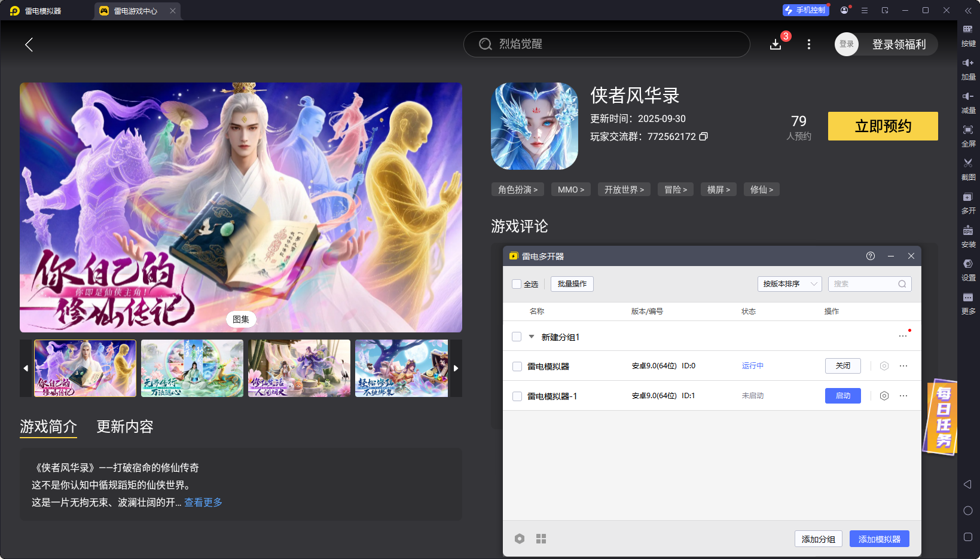Copy the player group number icon
Screen dimensions: 980x559
click(704, 136)
